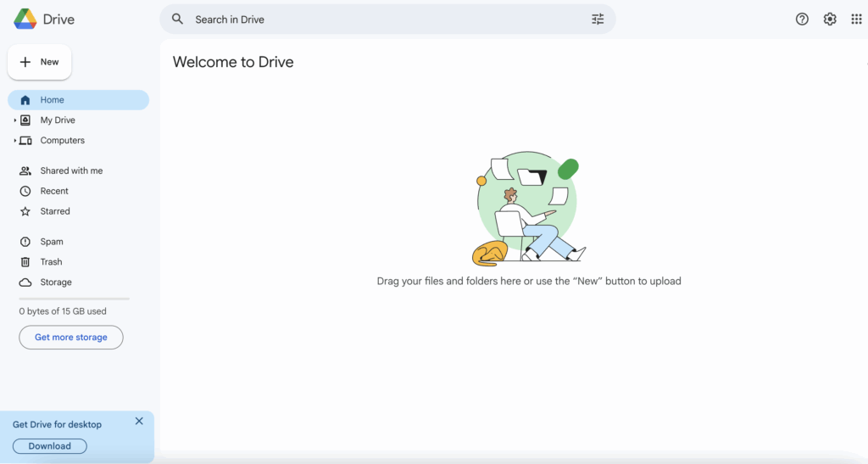Go to Shared with me

[71, 171]
